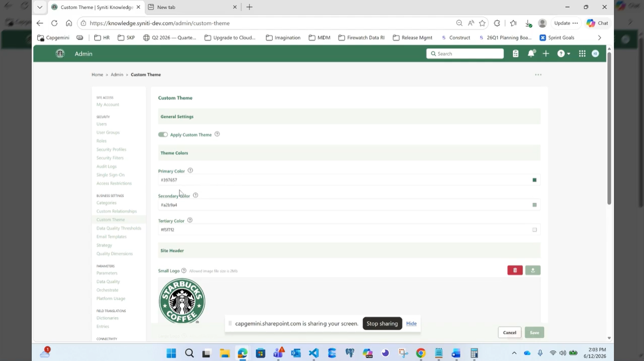Screen dimensions: 644x361
Task: Open File Explorer from the taskbar
Action: (225, 353)
